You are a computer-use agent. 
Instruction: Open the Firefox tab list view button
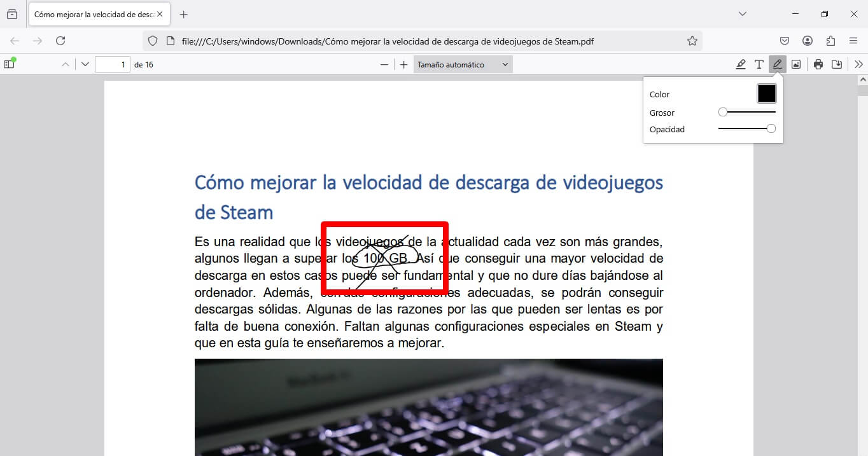tap(12, 14)
